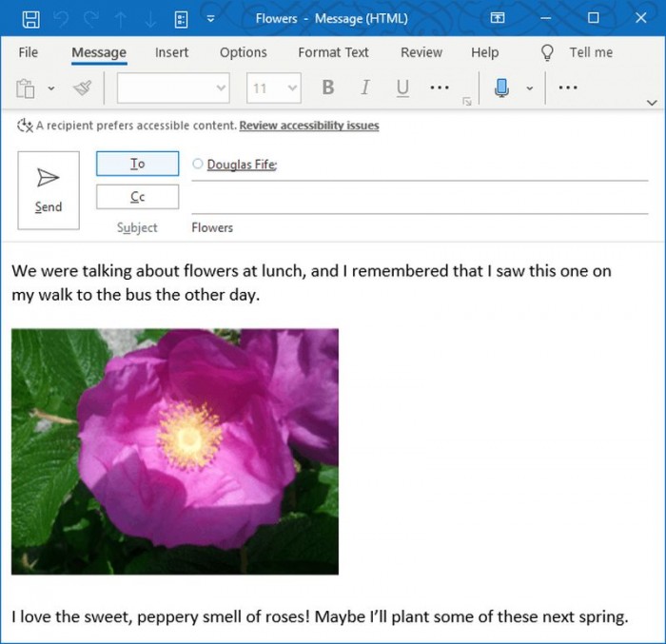Image resolution: width=666 pixels, height=644 pixels.
Task: Click Review accessibility issues link
Action: point(309,126)
